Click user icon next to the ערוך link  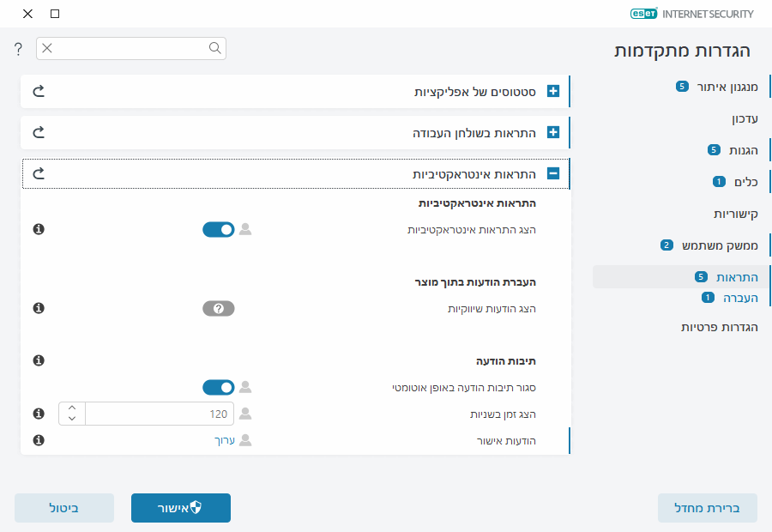pos(245,440)
